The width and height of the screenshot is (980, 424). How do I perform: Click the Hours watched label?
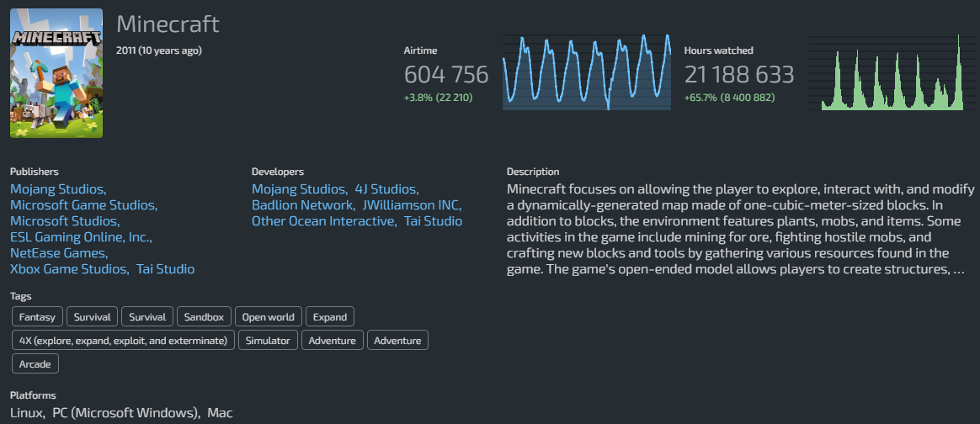pyautogui.click(x=719, y=50)
